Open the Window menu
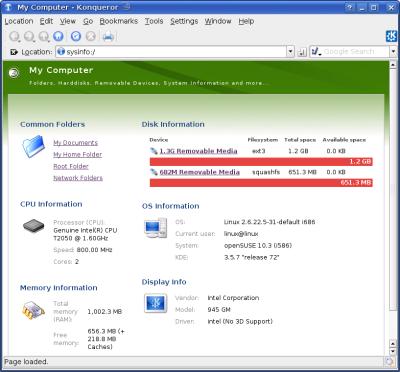This screenshot has height=372, width=400. (218, 21)
